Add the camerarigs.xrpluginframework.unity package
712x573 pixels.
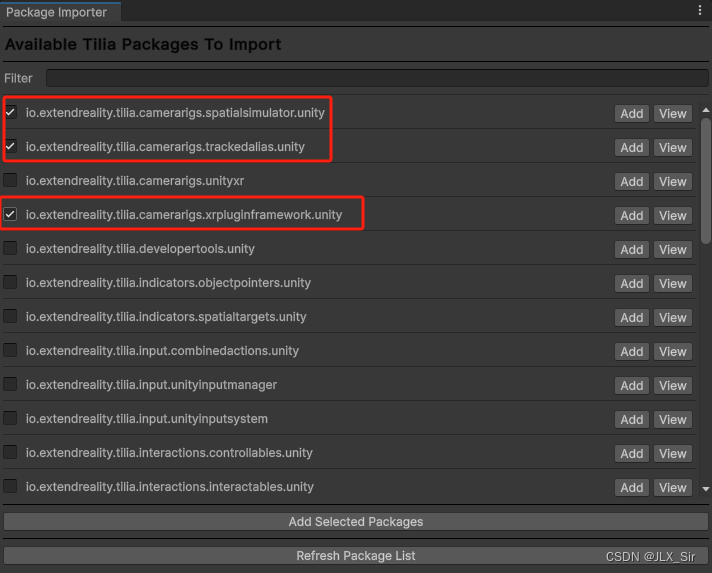tap(632, 216)
